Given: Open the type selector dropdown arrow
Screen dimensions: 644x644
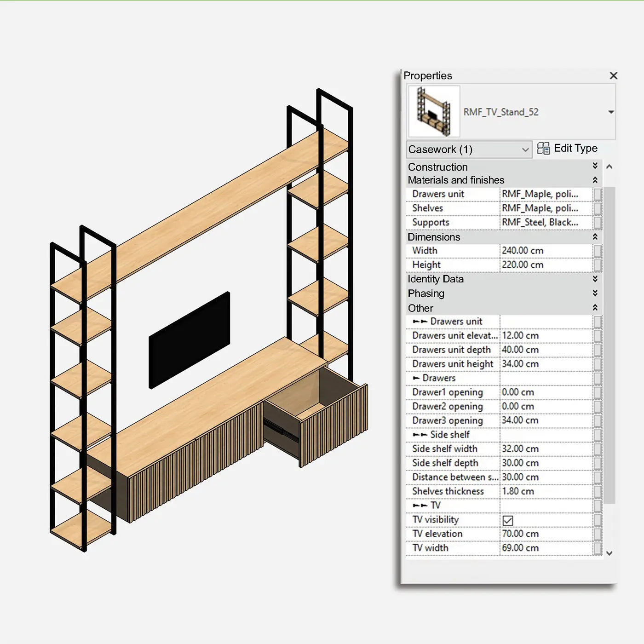Looking at the screenshot, I should click(611, 112).
